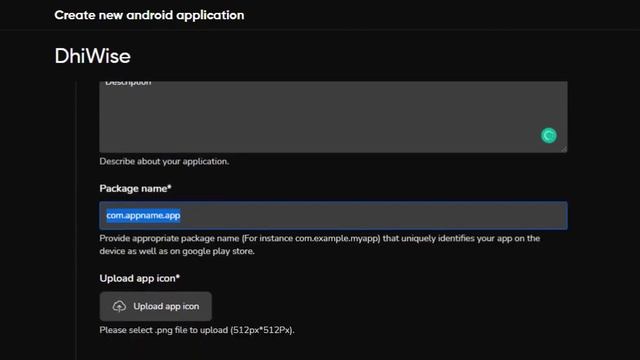This screenshot has width=640, height=360.
Task: Click the 'Create new android application' heading
Action: pos(149,15)
